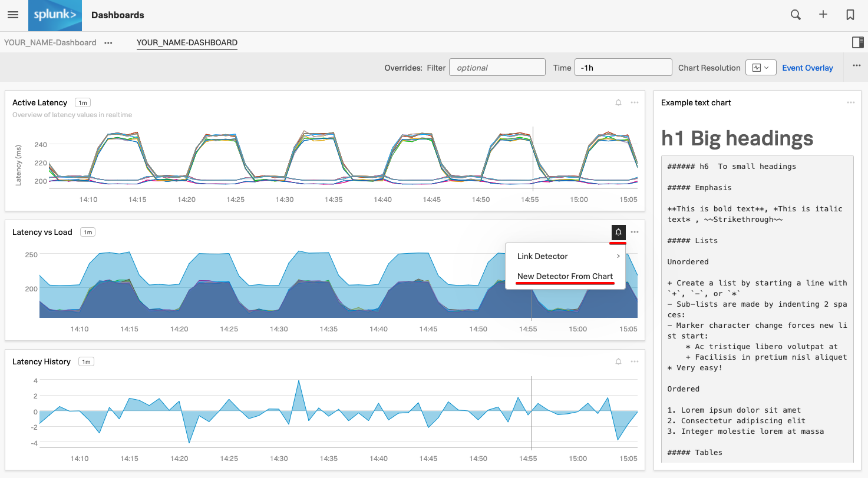Click the Dashboards header title
This screenshot has width=868, height=478.
[x=118, y=15]
